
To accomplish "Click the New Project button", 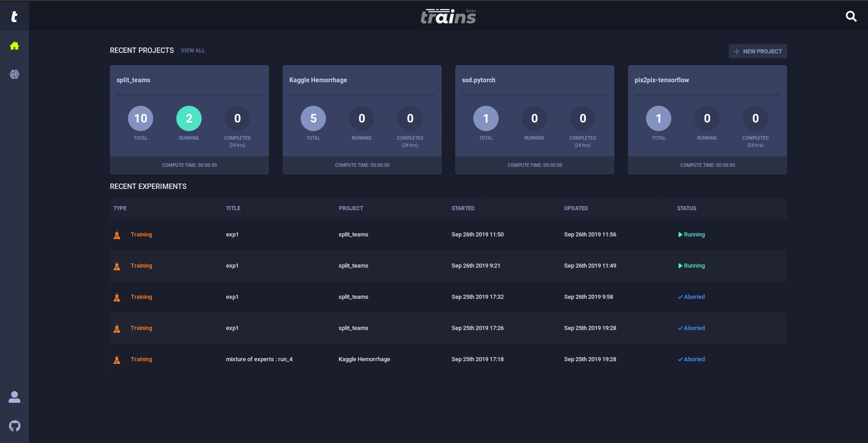I will pyautogui.click(x=757, y=52).
